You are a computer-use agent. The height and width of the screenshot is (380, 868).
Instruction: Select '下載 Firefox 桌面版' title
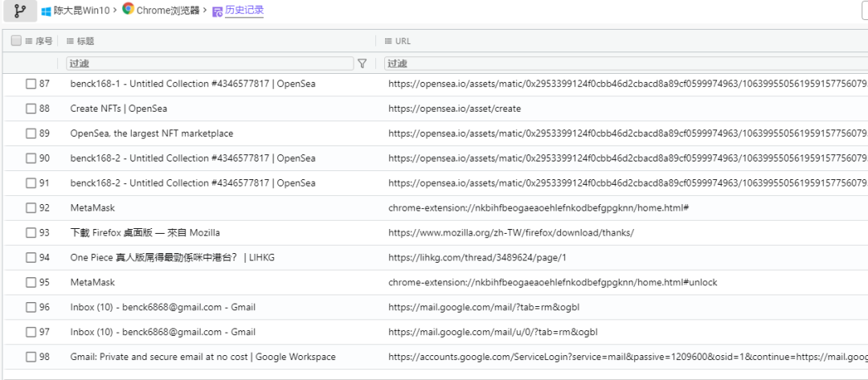click(x=145, y=233)
